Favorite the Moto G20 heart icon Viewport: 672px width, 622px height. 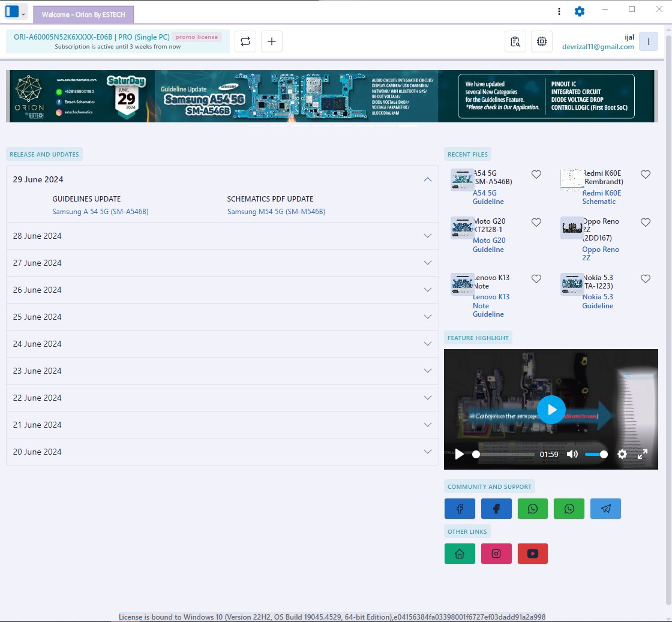point(536,223)
